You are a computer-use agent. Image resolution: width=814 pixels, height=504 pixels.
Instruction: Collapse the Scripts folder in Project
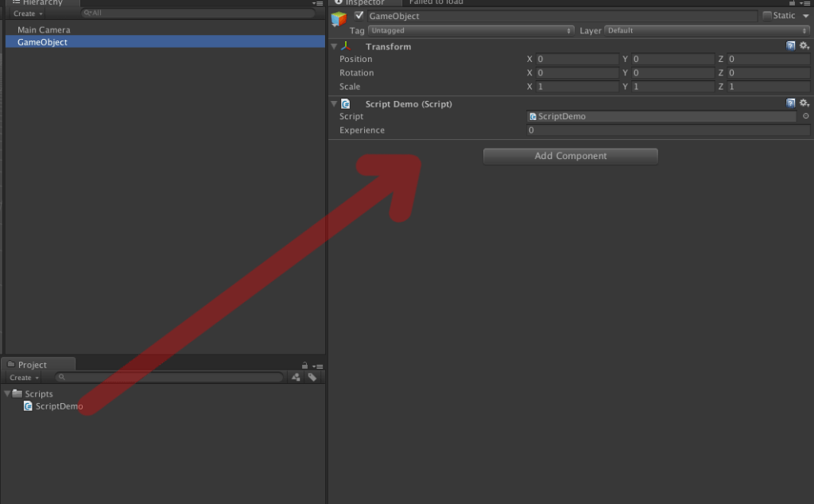tap(7, 394)
